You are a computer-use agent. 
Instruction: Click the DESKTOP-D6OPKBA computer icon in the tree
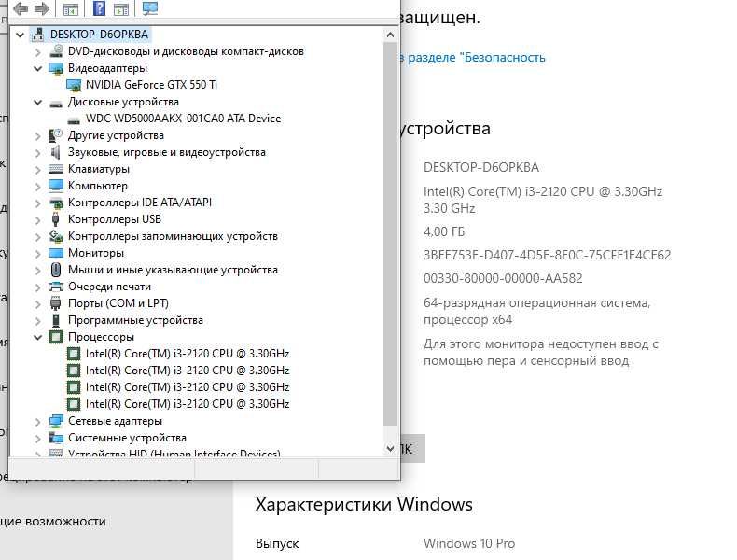pyautogui.click(x=38, y=35)
